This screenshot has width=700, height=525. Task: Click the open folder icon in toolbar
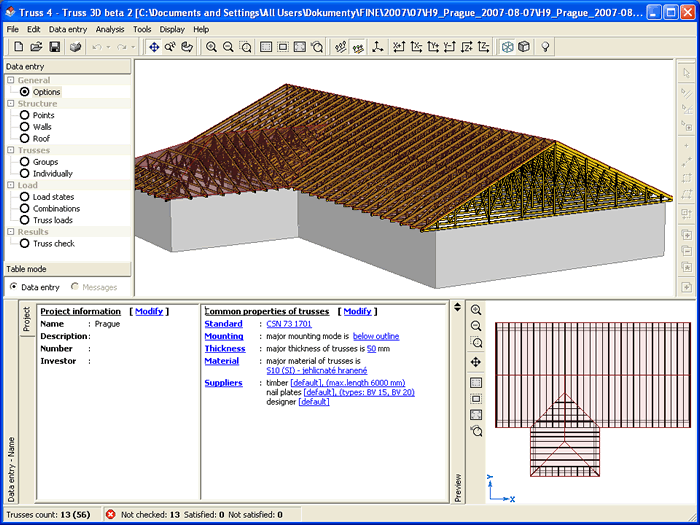[34, 47]
